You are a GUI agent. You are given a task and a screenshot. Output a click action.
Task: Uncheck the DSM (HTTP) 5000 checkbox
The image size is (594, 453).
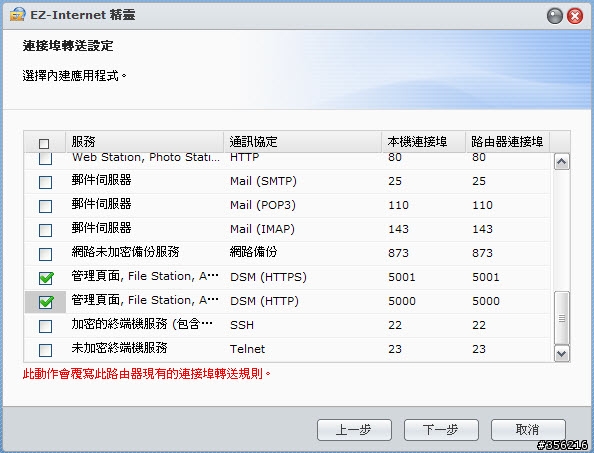point(46,302)
